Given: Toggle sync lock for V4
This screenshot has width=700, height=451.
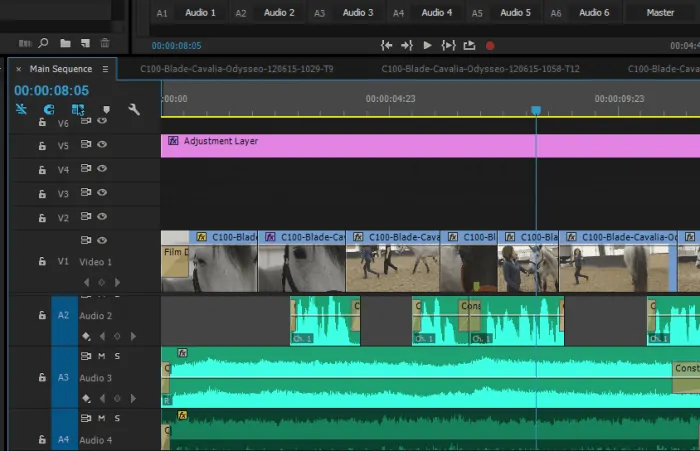Looking at the screenshot, I should [86, 168].
